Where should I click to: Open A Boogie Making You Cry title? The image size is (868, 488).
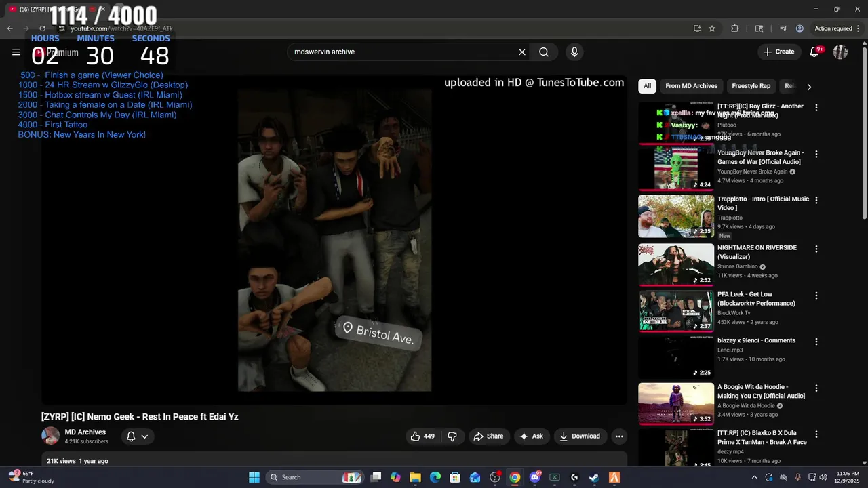762,392
